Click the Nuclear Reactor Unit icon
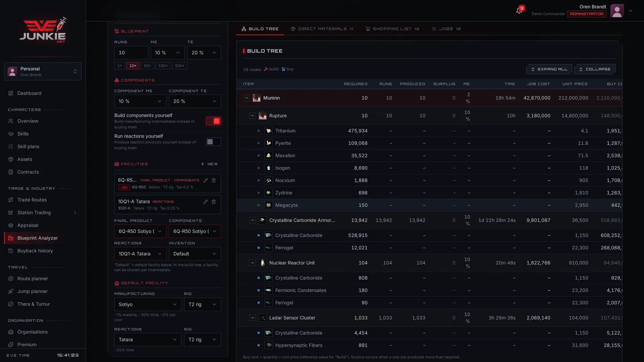644x362 pixels. [263, 263]
